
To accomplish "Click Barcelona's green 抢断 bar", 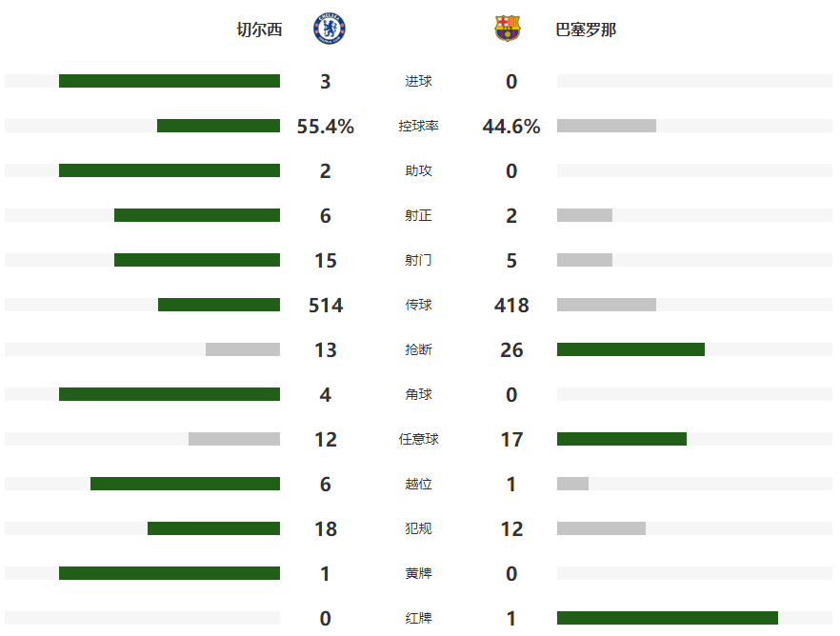I will click(x=630, y=349).
